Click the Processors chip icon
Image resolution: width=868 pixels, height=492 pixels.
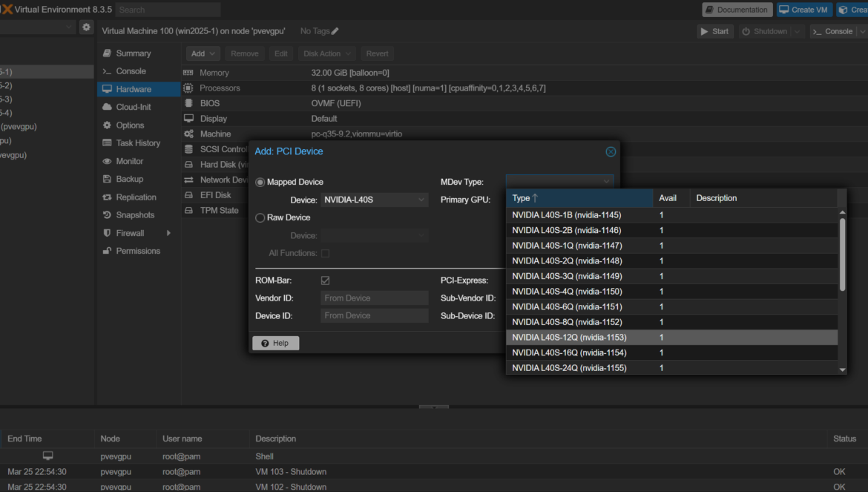188,88
